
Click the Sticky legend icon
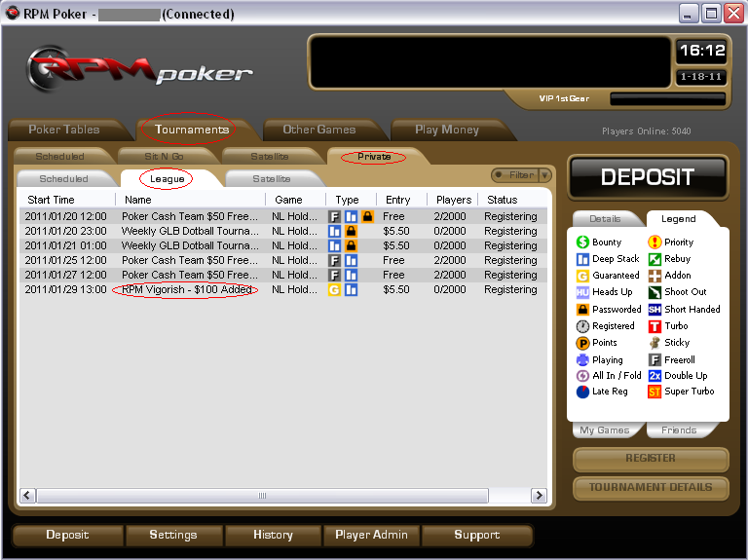[x=654, y=343]
